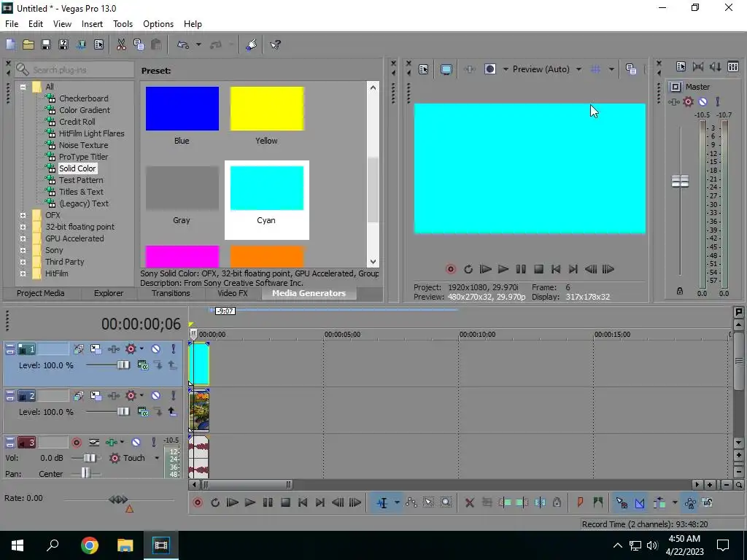Image resolution: width=747 pixels, height=560 pixels.
Task: Insert a marker with the orange flag icon
Action: [580, 503]
